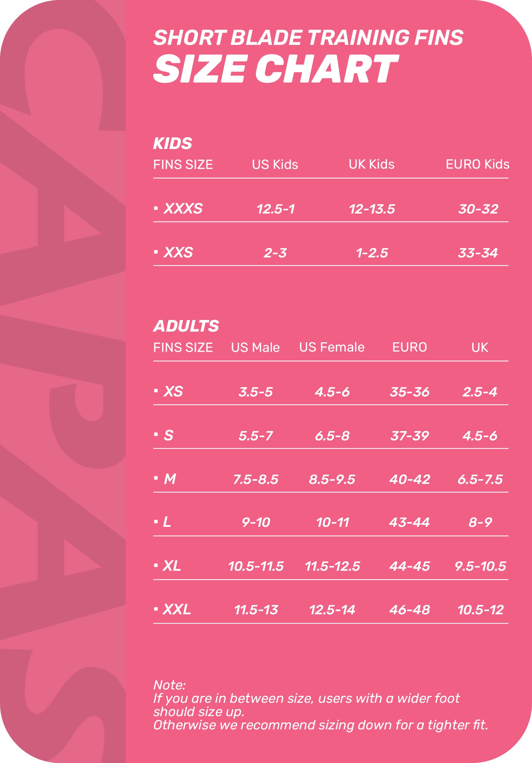
Task: Click the 37-39 EURO size value
Action: [410, 436]
